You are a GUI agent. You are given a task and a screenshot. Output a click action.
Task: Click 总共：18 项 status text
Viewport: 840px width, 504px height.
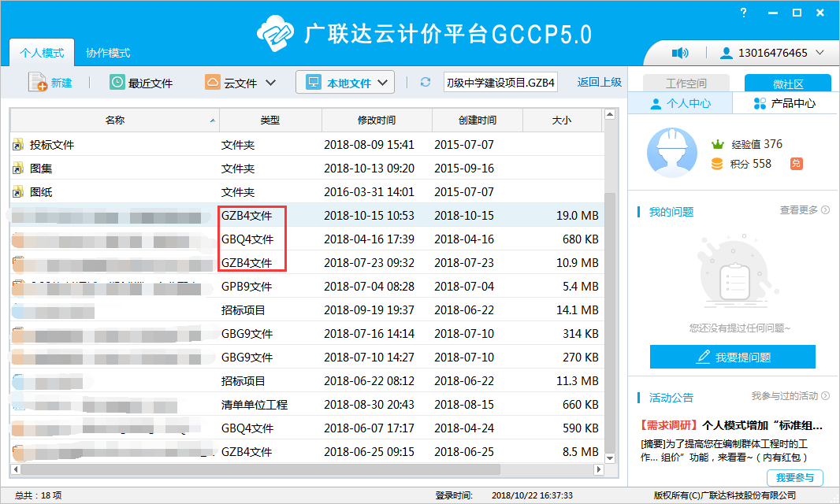pyautogui.click(x=38, y=495)
